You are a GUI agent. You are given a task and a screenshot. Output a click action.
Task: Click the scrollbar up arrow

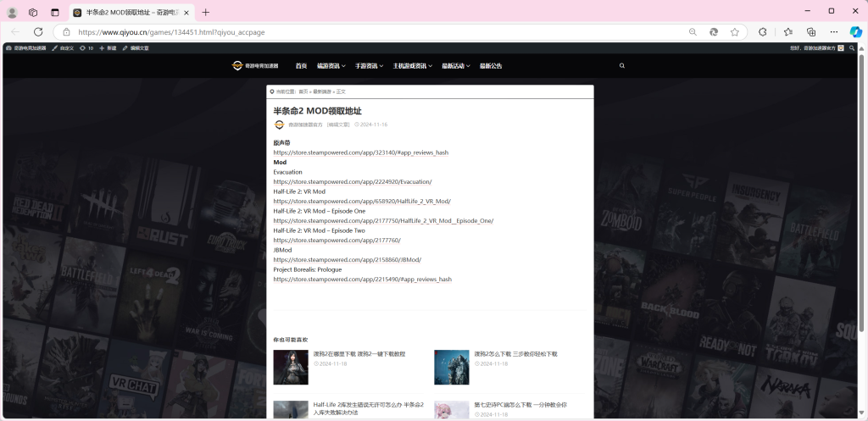click(x=862, y=47)
